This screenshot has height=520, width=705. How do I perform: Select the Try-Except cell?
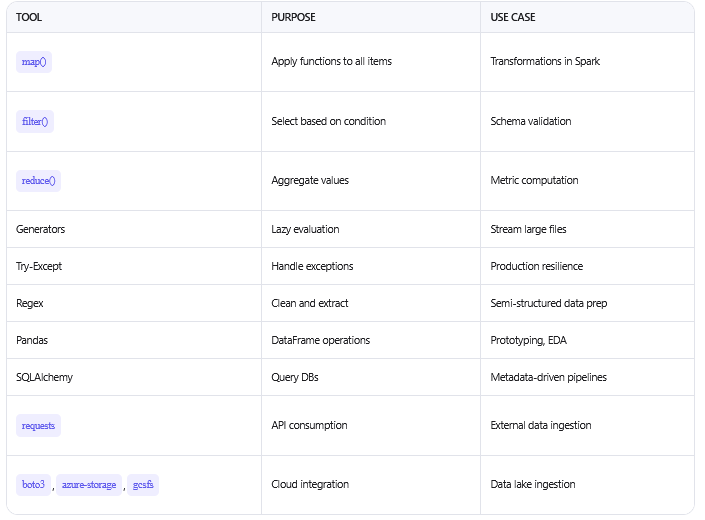pos(39,266)
